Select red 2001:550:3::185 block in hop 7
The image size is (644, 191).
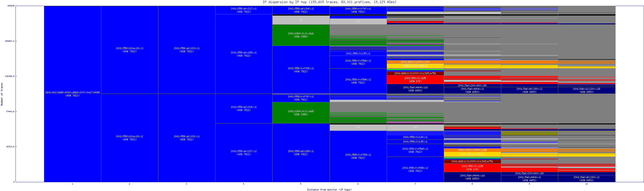point(415,80)
